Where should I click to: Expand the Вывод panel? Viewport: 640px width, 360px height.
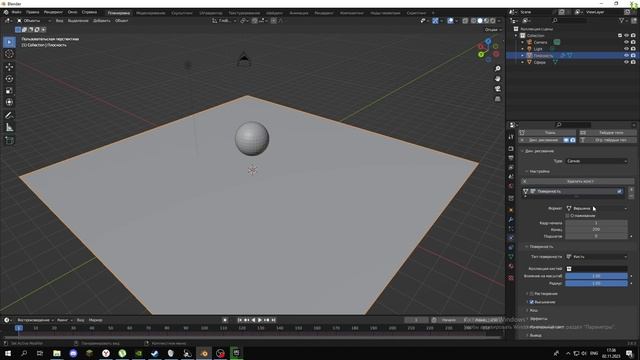[x=535, y=335]
